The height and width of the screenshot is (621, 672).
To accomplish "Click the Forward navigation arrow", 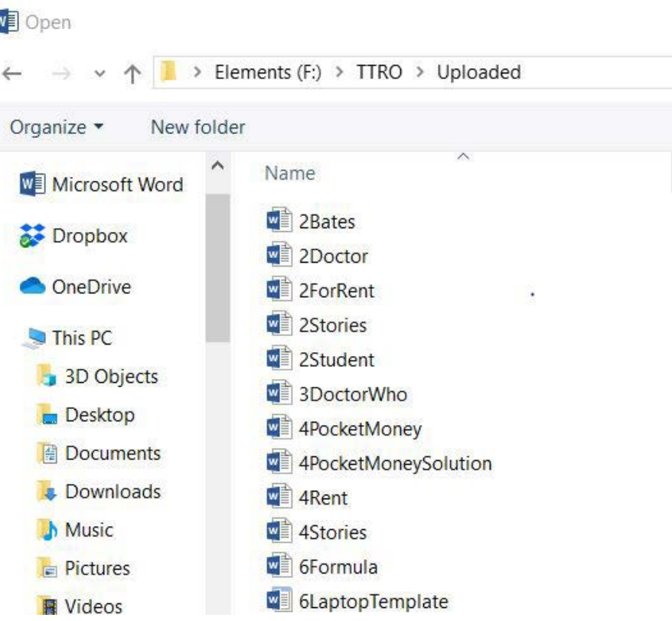I will click(61, 74).
